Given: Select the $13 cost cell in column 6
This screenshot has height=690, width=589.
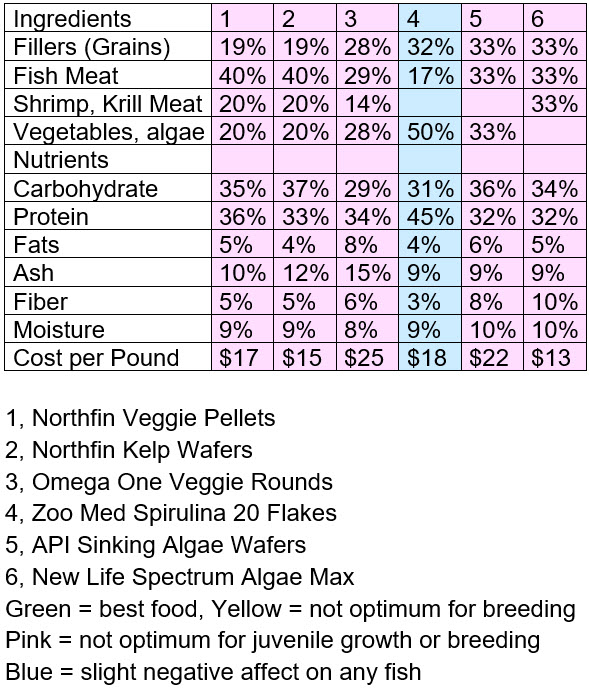Looking at the screenshot, I should [555, 357].
